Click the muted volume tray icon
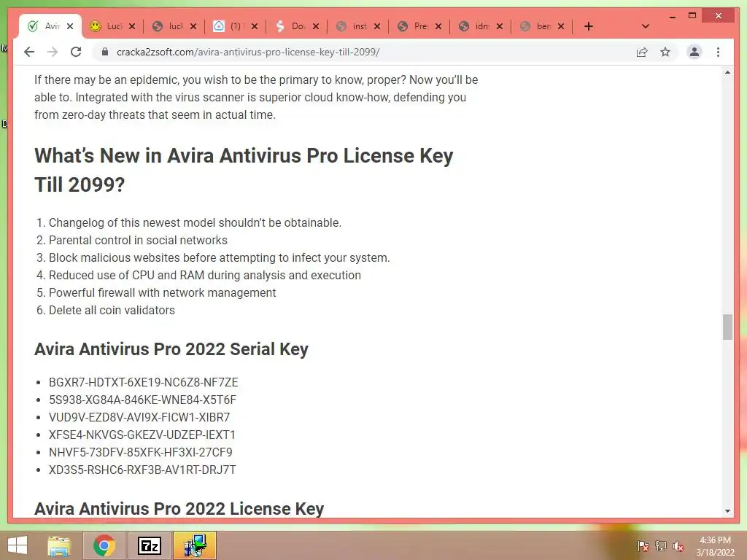This screenshot has width=747, height=560. click(678, 546)
